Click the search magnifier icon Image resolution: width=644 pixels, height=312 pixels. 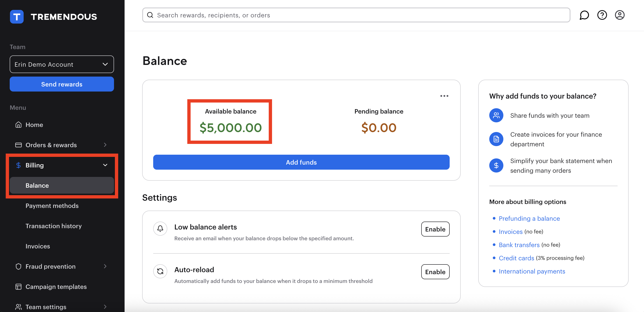click(x=150, y=15)
